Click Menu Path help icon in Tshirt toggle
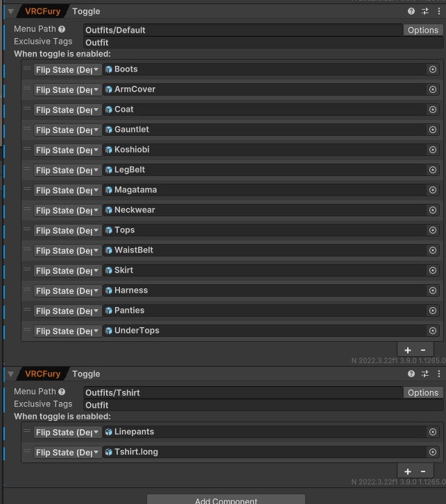This screenshot has height=504, width=446. click(62, 392)
